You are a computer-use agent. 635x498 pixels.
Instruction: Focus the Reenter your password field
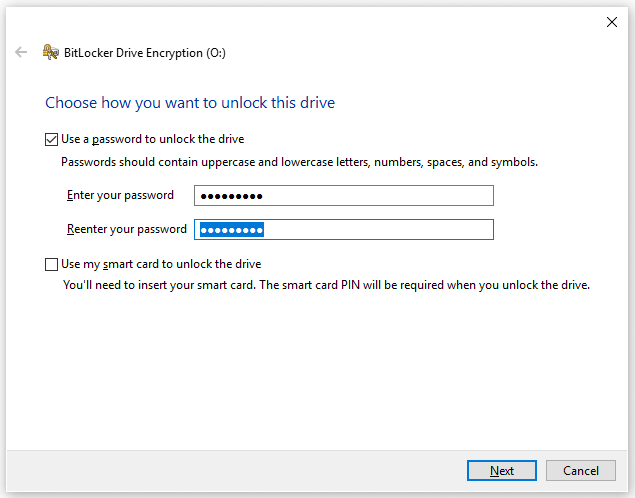(343, 230)
